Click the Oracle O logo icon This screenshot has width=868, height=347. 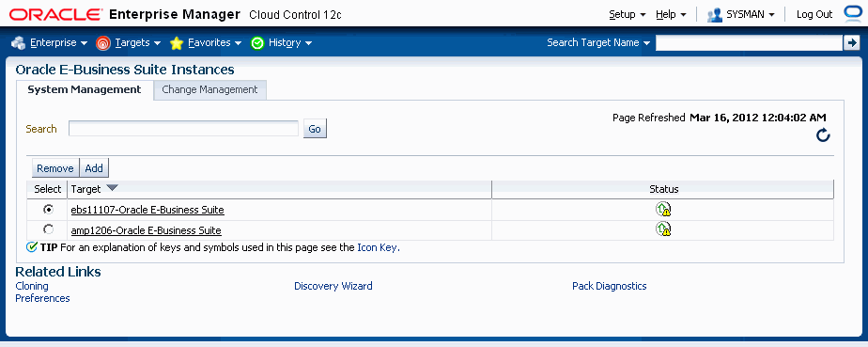coord(851,14)
